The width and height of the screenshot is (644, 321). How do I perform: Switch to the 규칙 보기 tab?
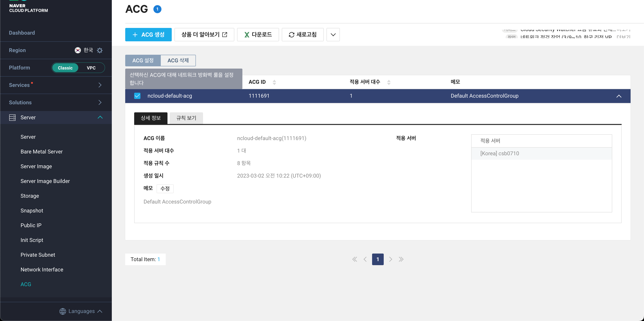(186, 118)
